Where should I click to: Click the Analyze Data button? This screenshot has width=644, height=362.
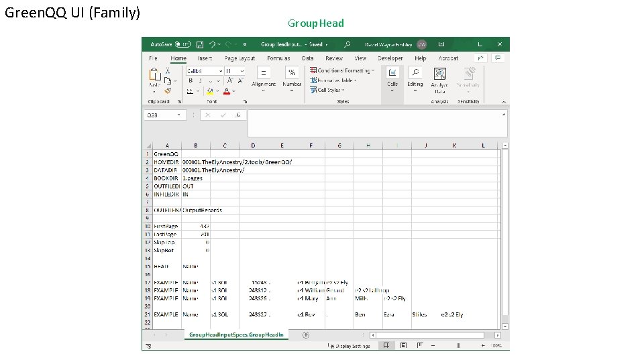439,80
